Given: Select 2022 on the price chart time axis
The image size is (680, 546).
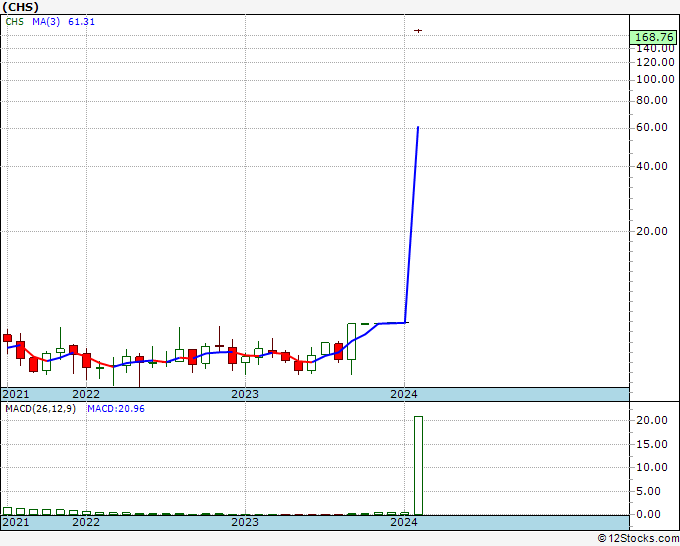Looking at the screenshot, I should pyautogui.click(x=86, y=394).
